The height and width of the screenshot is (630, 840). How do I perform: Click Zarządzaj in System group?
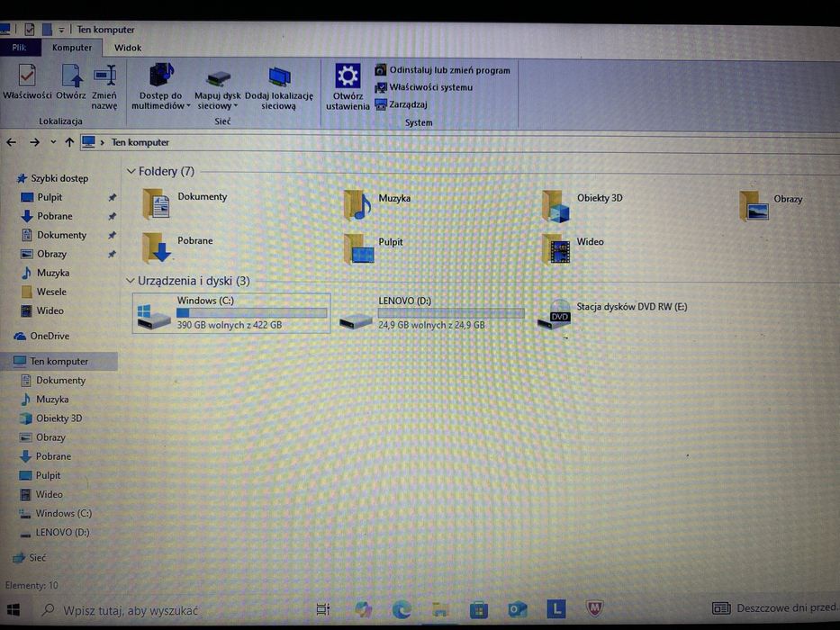402,104
